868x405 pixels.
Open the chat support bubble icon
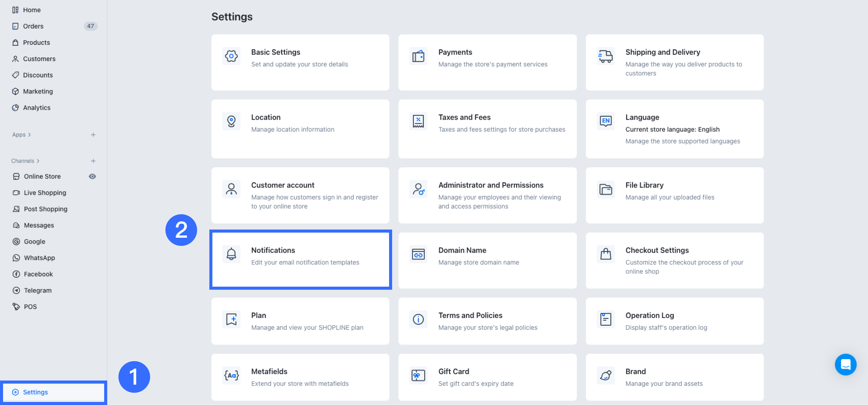click(x=846, y=365)
